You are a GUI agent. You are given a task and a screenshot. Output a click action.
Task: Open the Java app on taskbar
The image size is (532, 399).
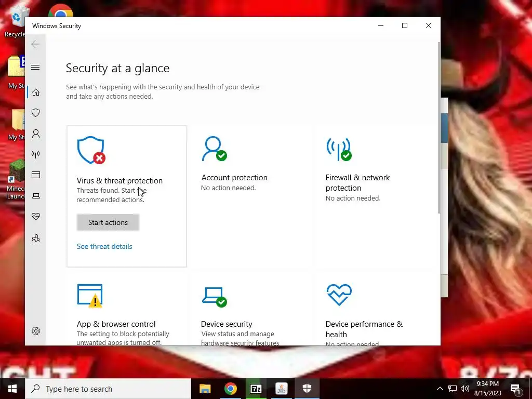[x=281, y=389]
